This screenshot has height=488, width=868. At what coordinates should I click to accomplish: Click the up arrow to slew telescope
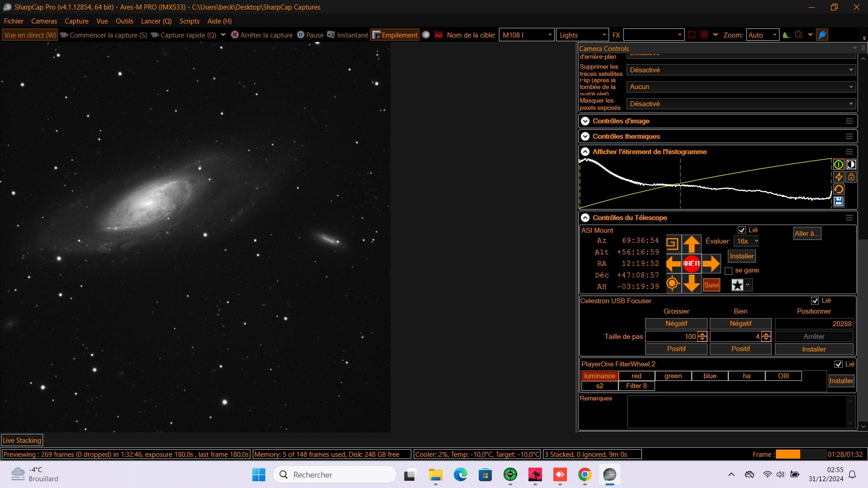click(x=691, y=244)
